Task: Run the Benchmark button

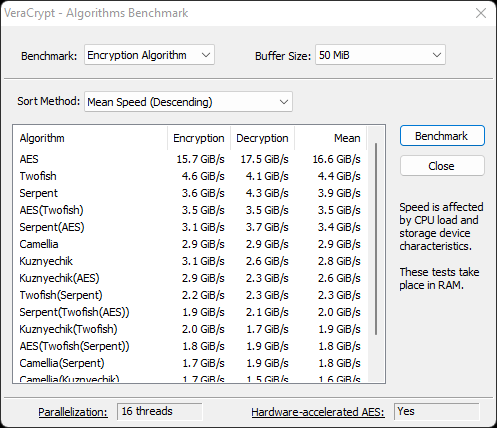Action: coord(442,136)
